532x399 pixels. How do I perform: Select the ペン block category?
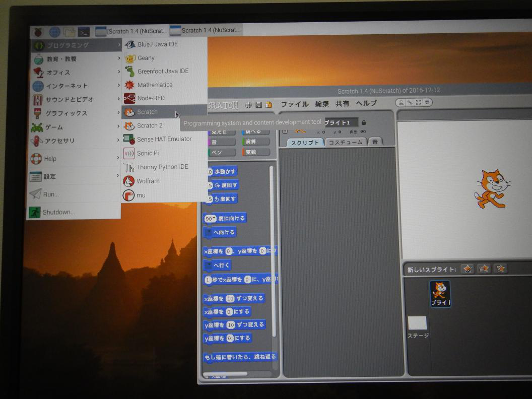[222, 153]
